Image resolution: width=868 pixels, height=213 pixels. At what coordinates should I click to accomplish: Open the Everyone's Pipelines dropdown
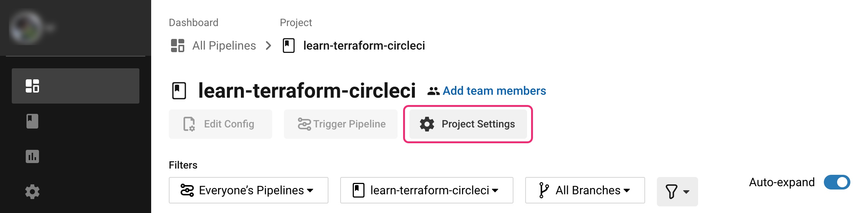[248, 190]
